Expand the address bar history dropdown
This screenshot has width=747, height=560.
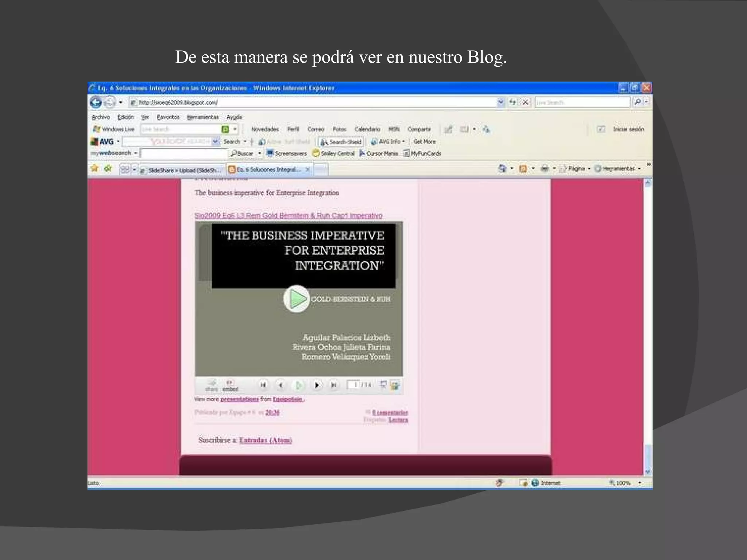500,102
